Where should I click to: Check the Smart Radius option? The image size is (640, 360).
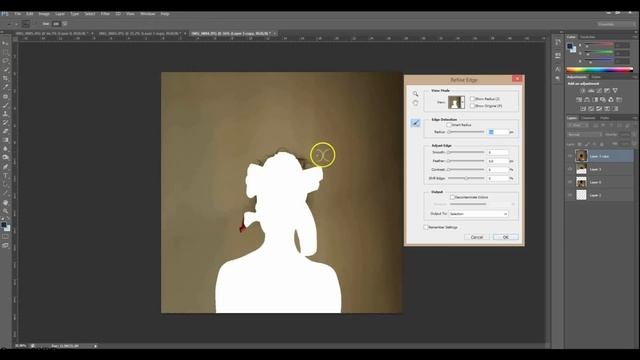coord(449,125)
